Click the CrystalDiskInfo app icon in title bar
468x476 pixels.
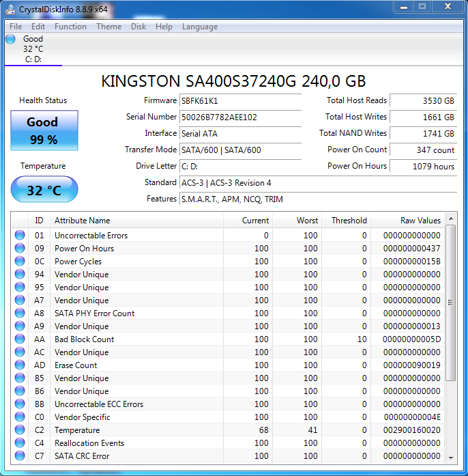pyautogui.click(x=10, y=9)
